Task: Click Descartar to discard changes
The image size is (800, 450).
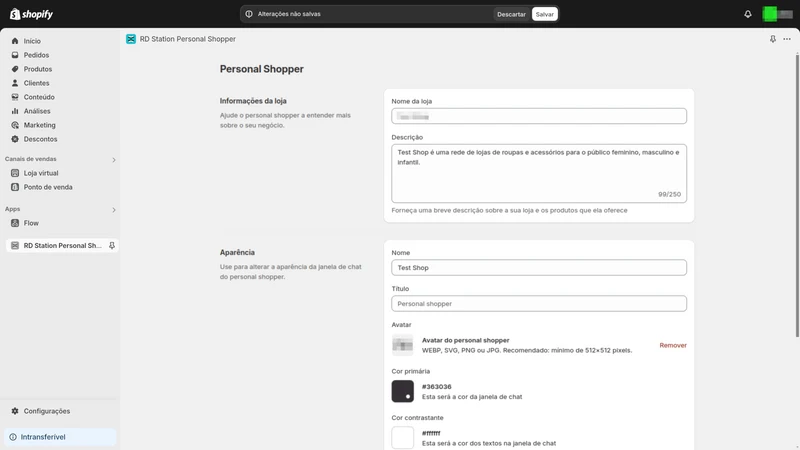Action: point(511,14)
